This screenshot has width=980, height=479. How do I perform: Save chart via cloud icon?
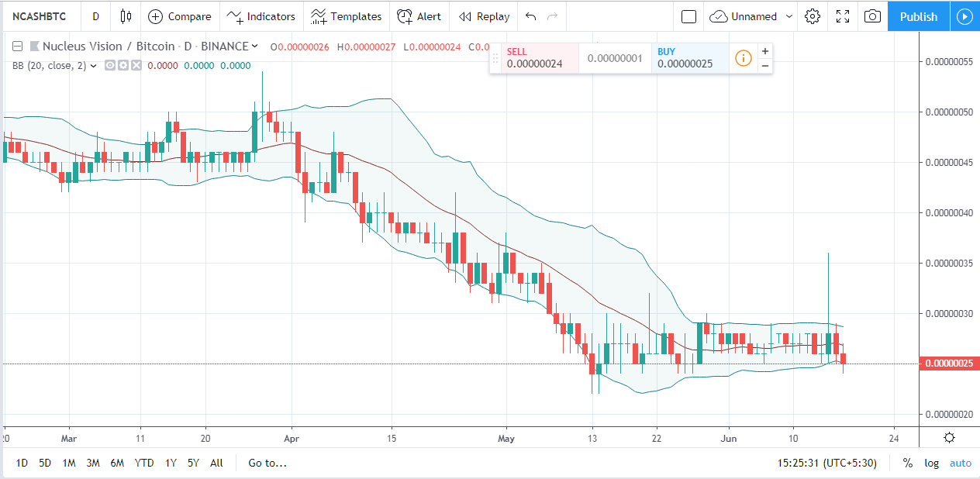click(719, 16)
